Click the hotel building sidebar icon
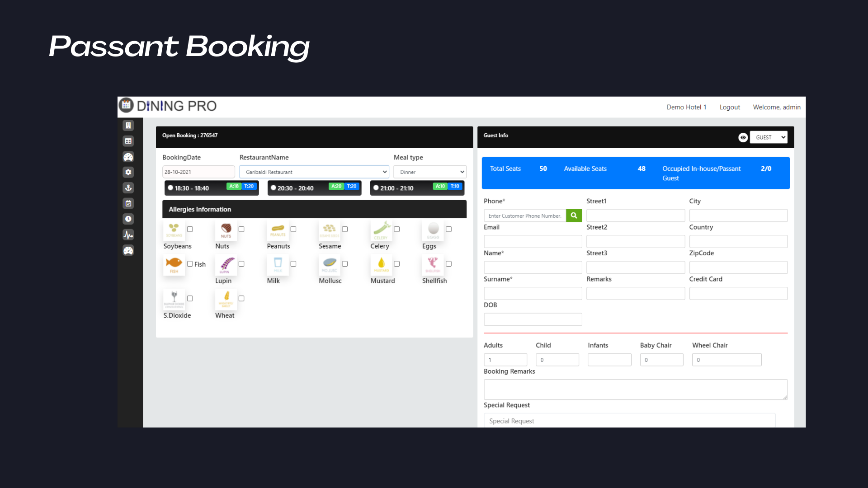The width and height of the screenshot is (868, 488). [128, 126]
